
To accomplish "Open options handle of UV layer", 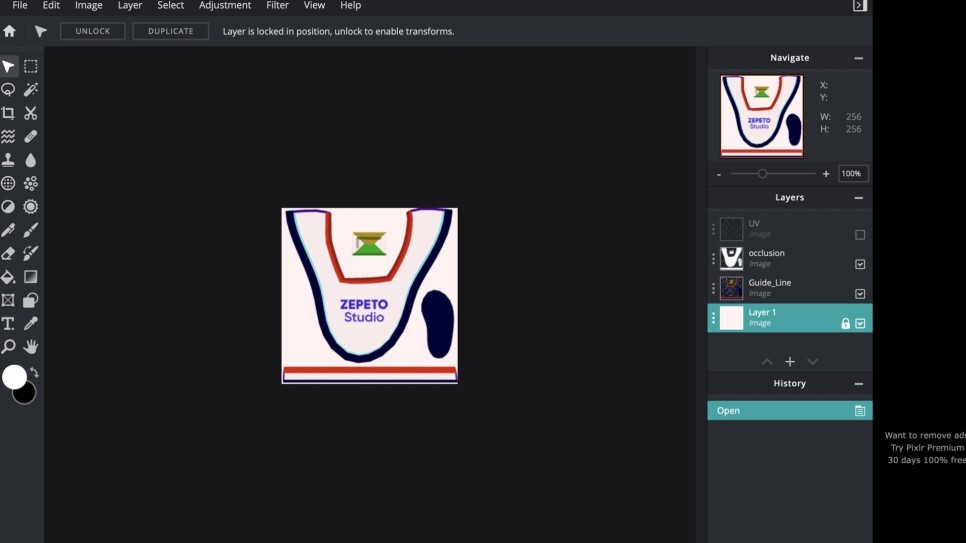I will (713, 229).
